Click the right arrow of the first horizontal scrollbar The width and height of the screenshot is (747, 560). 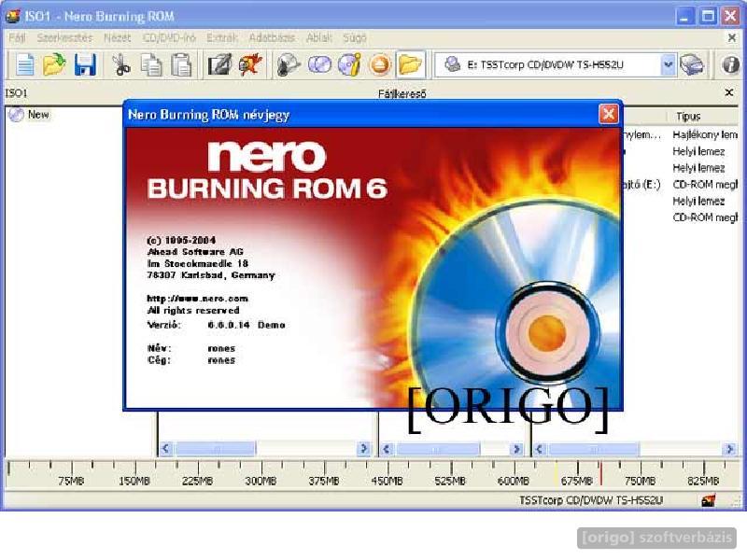[363, 449]
